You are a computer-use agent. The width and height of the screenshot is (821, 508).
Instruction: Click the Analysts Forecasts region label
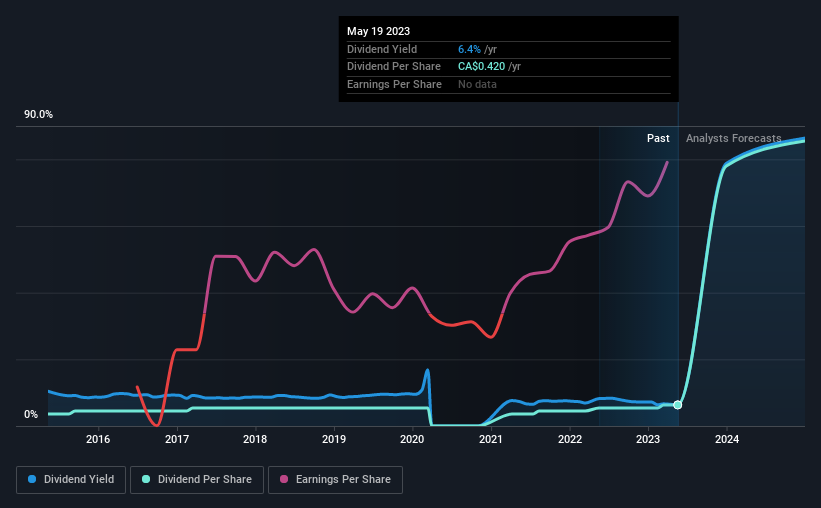coord(734,138)
